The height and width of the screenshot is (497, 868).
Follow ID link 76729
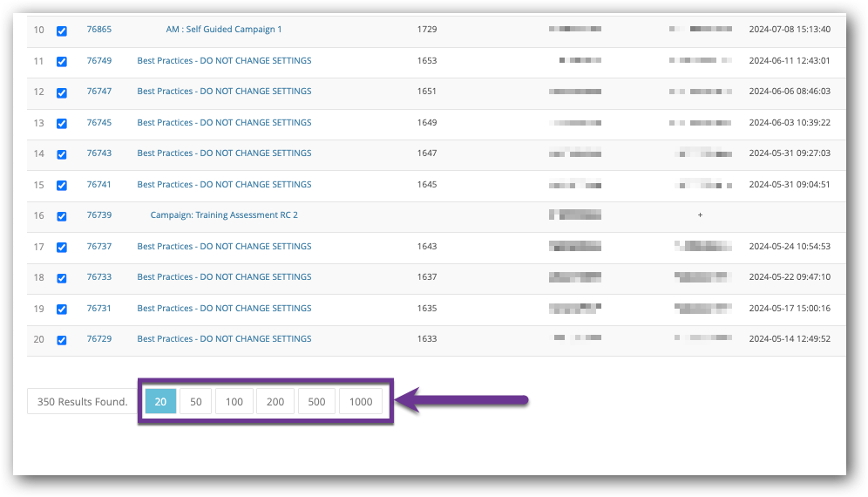(x=99, y=338)
